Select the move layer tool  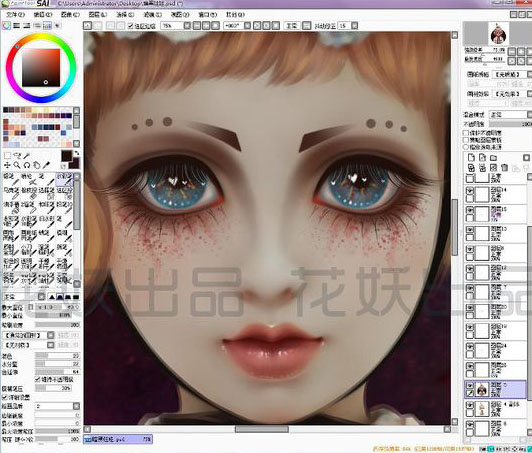pos(7,165)
